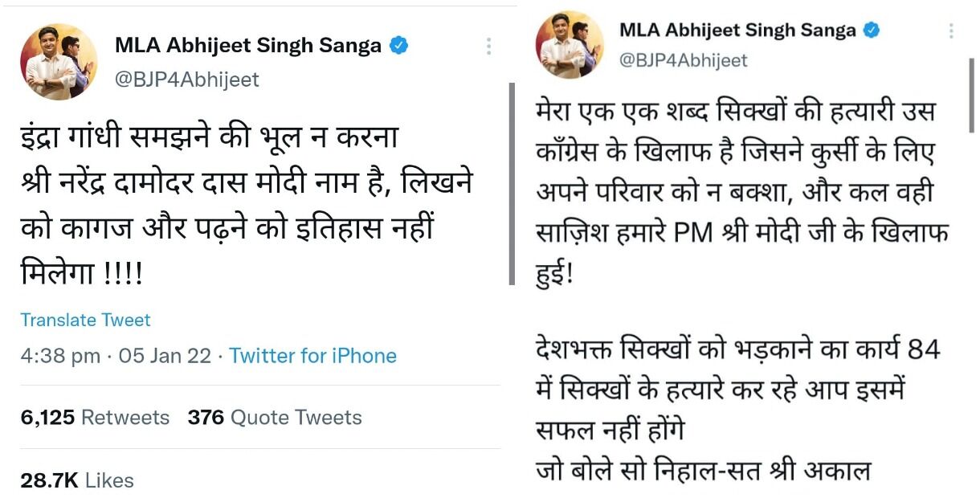
Task: Click the tweet text starting 'इंद्रा गांधी समझने'
Action: pos(245,206)
